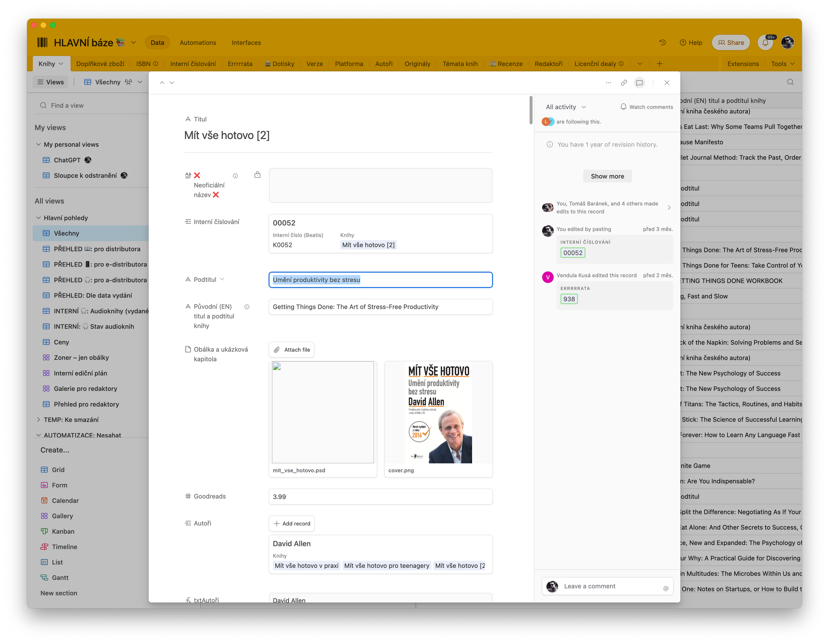The width and height of the screenshot is (829, 644).
Task: Collapse Hlavní pohledy section
Action: tap(39, 218)
